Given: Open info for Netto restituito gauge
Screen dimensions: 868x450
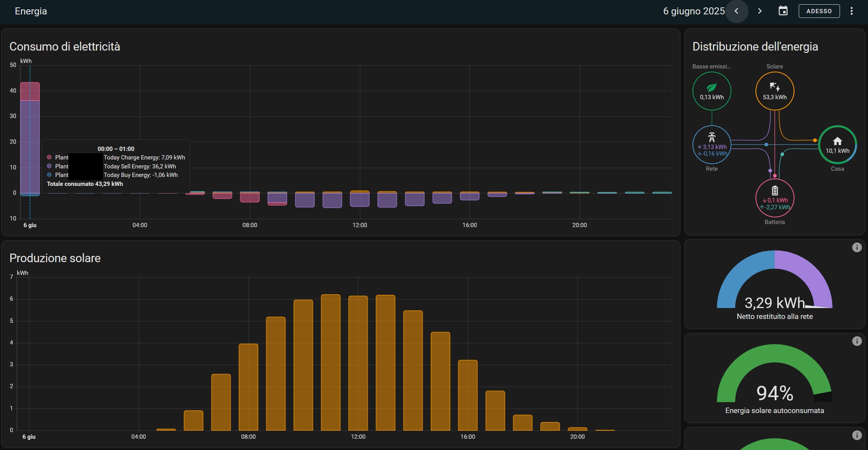Looking at the screenshot, I should pos(857,247).
